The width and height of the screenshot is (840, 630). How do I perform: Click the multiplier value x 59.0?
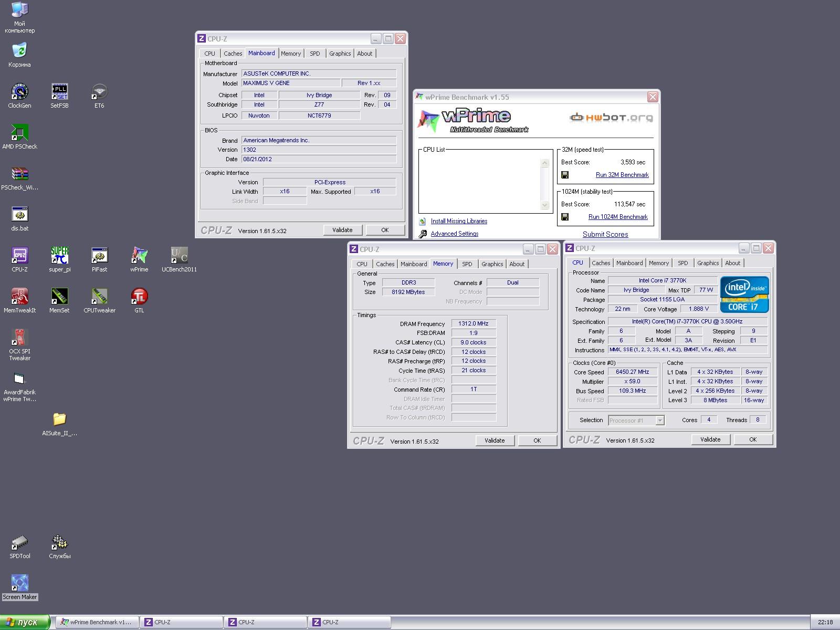coord(632,381)
